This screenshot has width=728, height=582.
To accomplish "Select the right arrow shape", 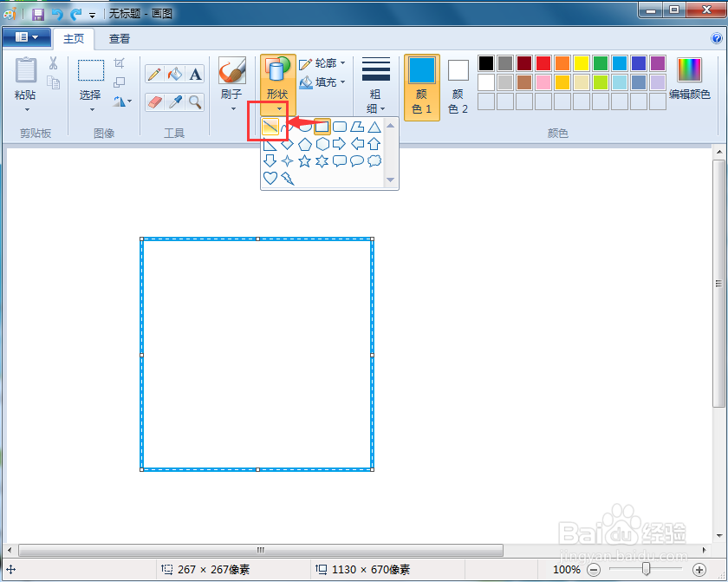I will 340,144.
